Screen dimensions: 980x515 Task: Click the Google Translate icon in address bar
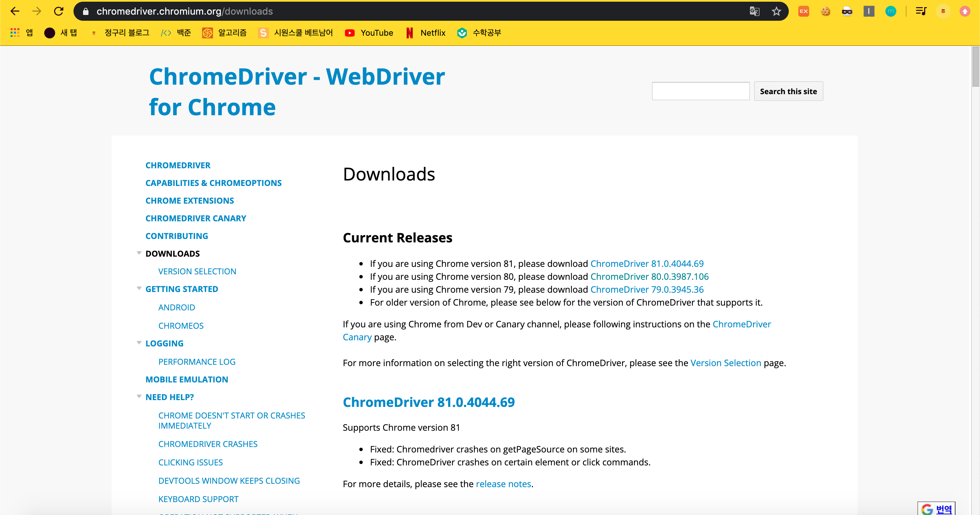754,12
